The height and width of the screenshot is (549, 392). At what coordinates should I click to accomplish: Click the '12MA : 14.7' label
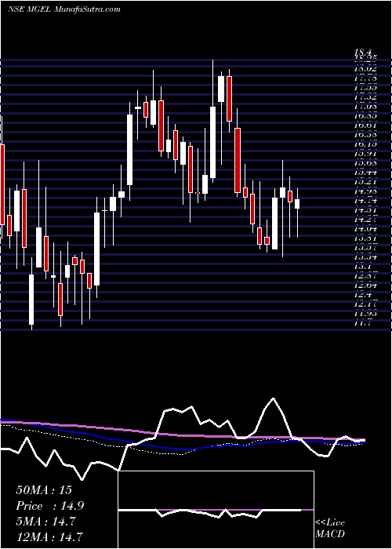[49, 537]
